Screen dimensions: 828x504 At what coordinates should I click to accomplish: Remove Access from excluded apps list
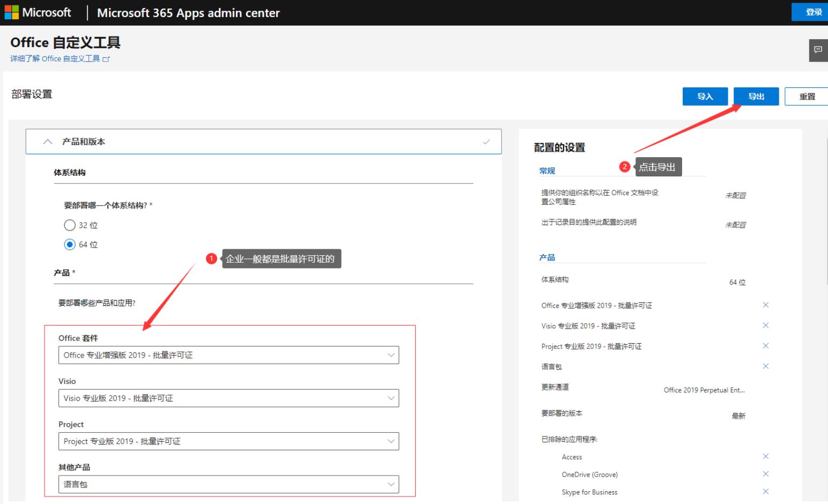[765, 456]
